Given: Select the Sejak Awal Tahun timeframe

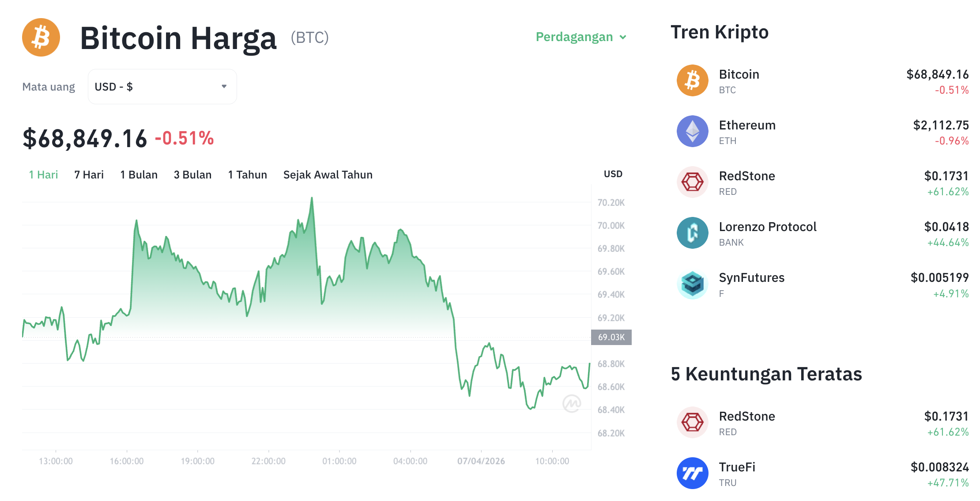Looking at the screenshot, I should point(328,175).
